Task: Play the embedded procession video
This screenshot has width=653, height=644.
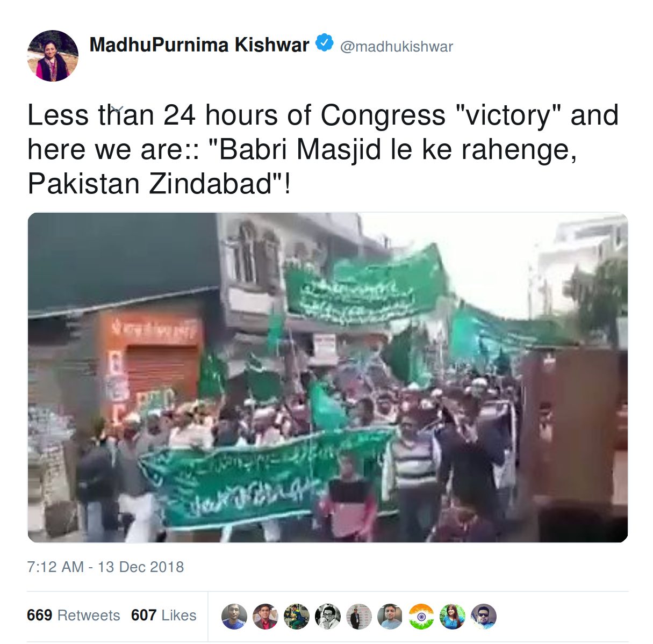Action: click(x=328, y=378)
